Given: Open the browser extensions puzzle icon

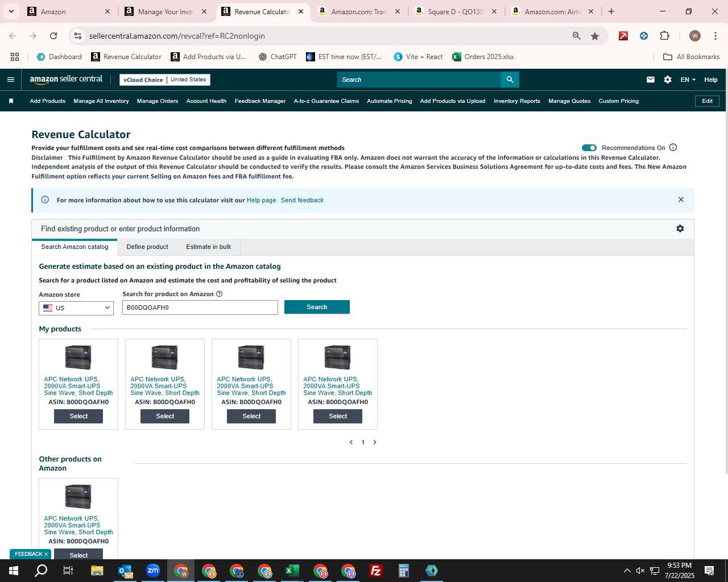Looking at the screenshot, I should pyautogui.click(x=664, y=36).
